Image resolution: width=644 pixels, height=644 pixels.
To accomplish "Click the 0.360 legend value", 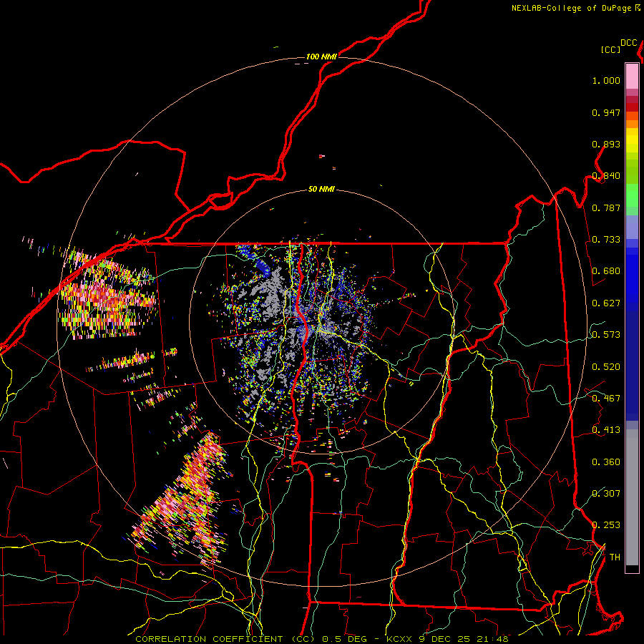I will 606,462.
